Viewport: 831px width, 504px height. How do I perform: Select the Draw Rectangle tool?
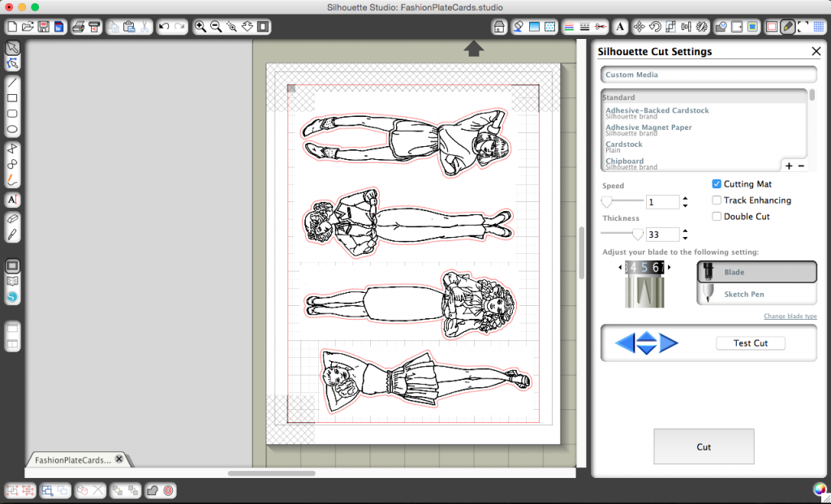click(12, 98)
